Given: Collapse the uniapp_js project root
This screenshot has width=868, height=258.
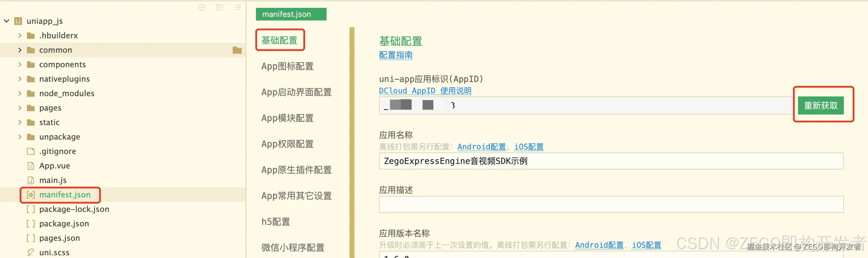Looking at the screenshot, I should click(6, 21).
